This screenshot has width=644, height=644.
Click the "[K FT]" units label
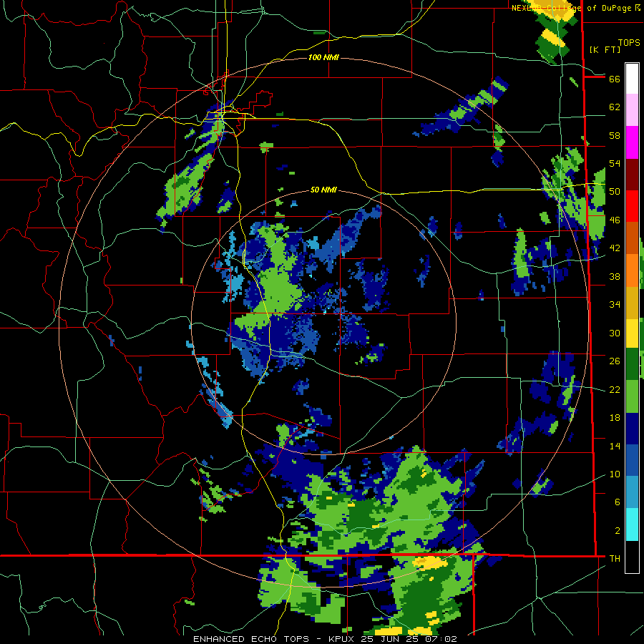[x=605, y=49]
